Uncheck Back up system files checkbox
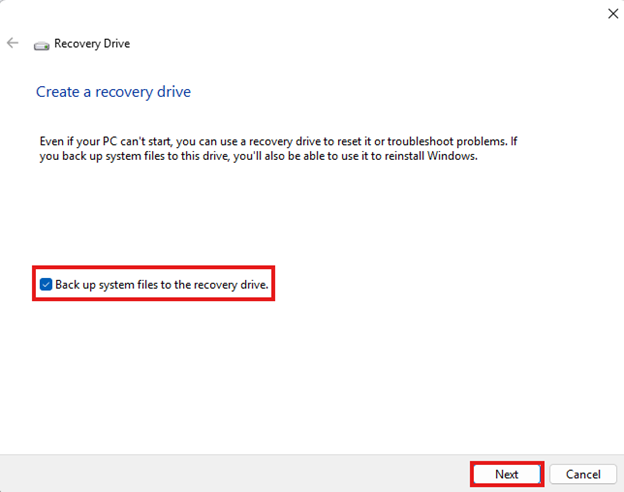Viewport: 624px width, 492px height. pos(46,284)
